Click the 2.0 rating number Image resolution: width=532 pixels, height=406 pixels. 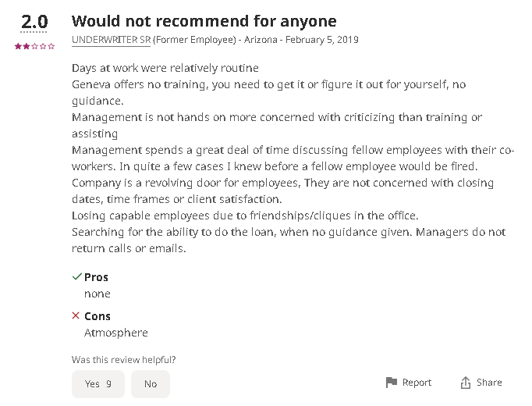click(34, 22)
